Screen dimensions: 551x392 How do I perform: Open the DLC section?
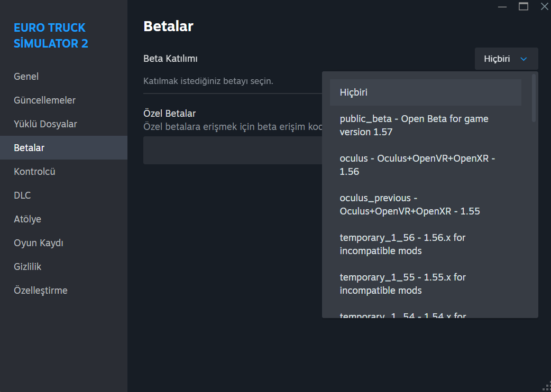tap(63, 195)
